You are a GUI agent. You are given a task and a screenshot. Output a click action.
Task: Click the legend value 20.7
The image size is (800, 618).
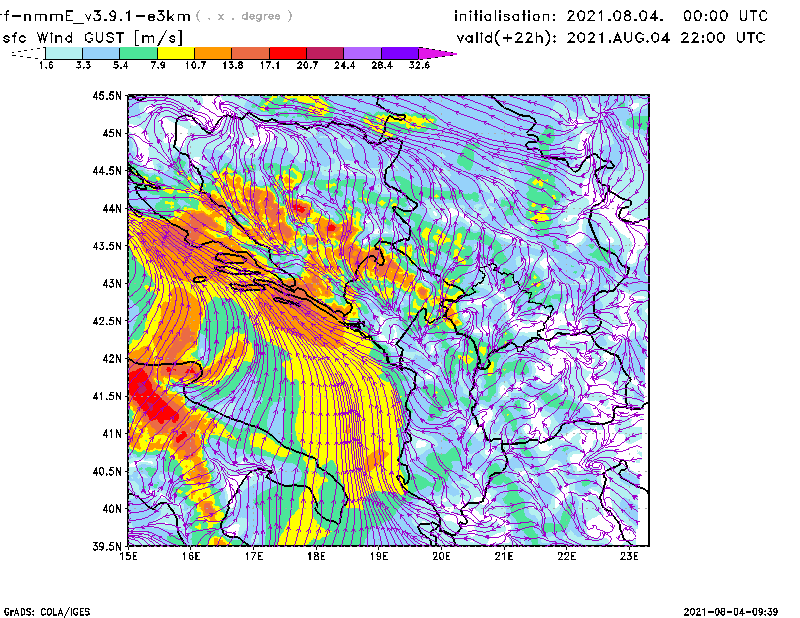pyautogui.click(x=307, y=65)
